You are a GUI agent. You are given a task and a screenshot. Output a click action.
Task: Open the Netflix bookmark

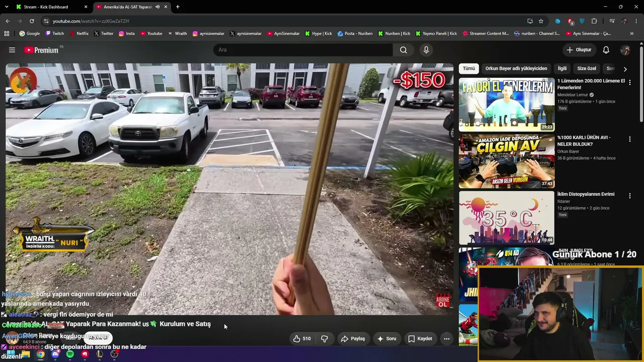[x=78, y=34]
